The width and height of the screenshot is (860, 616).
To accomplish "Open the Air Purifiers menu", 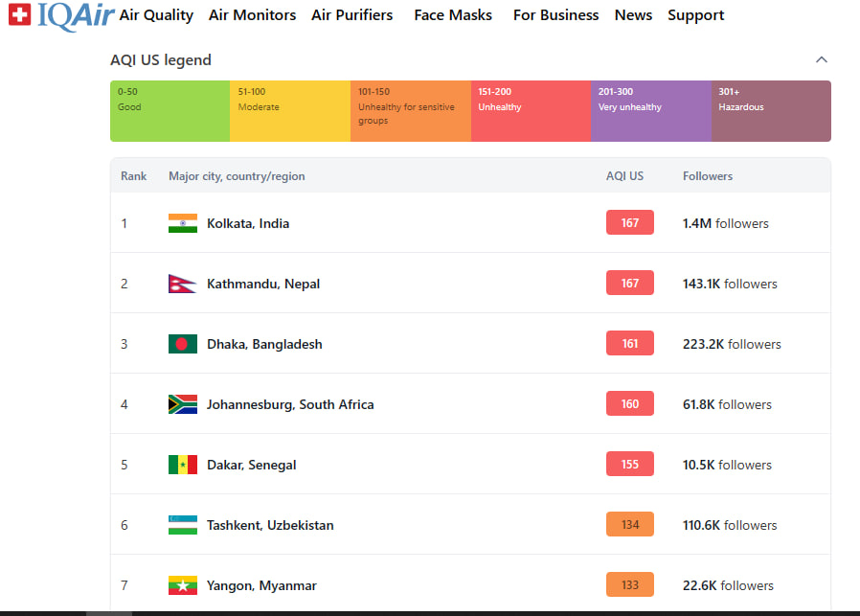I will pos(351,15).
